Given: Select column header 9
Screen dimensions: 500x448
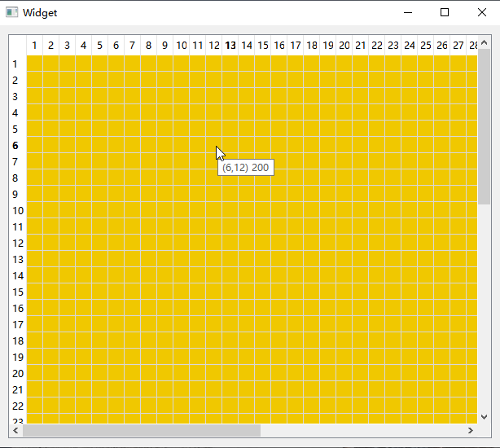Looking at the screenshot, I should click(x=164, y=46).
